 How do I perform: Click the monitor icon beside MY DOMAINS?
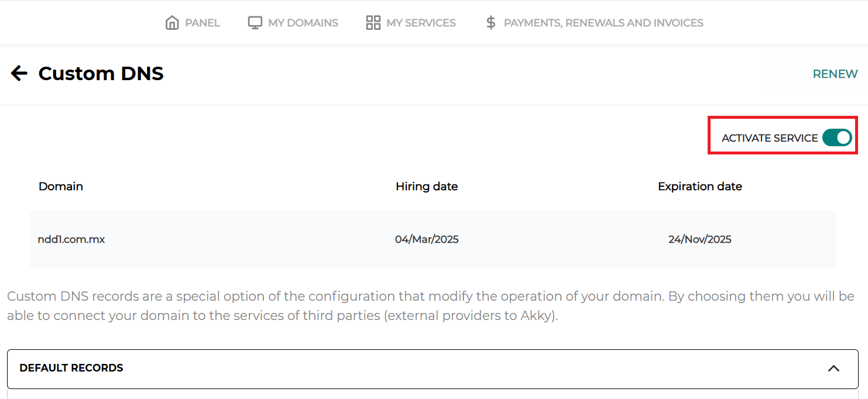coord(255,23)
